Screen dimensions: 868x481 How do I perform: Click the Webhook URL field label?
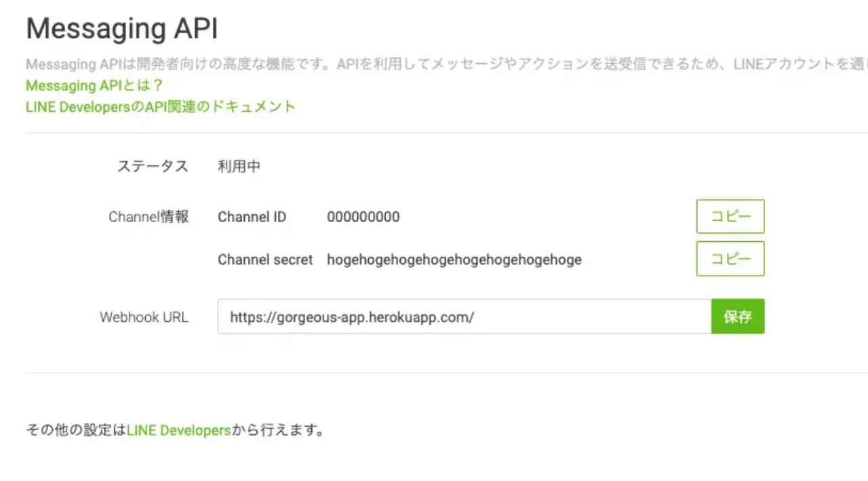point(144,316)
